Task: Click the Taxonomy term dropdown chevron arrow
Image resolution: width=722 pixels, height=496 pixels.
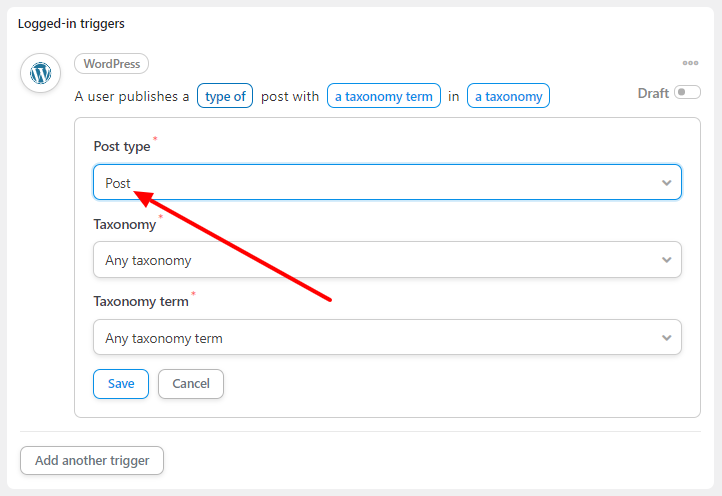Action: tap(666, 338)
